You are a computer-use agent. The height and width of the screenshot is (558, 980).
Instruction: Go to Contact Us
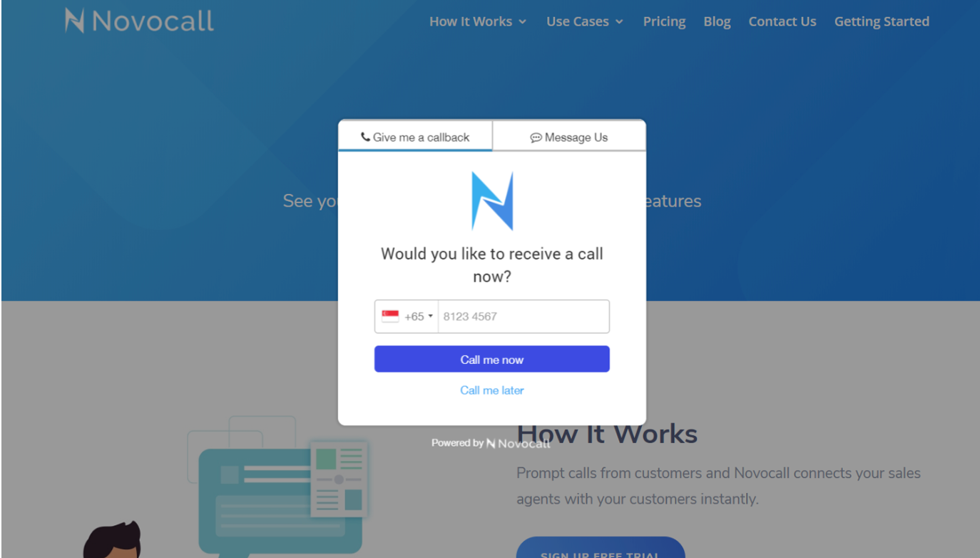[782, 21]
